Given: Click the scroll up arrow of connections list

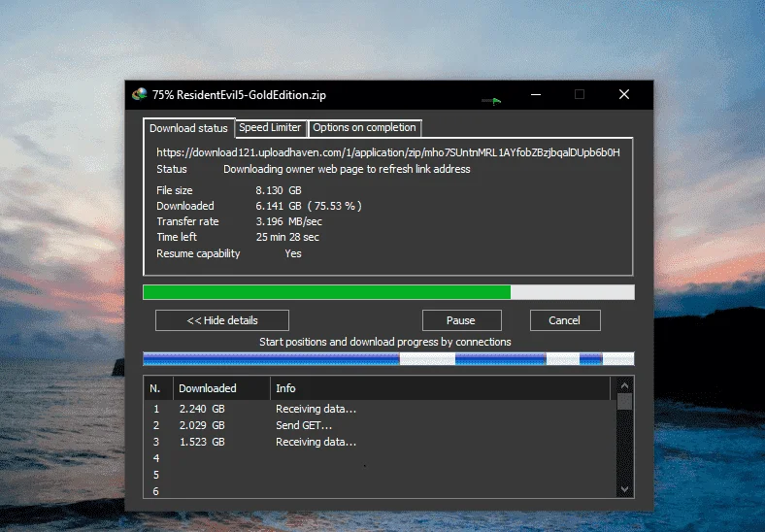Looking at the screenshot, I should coord(624,385).
